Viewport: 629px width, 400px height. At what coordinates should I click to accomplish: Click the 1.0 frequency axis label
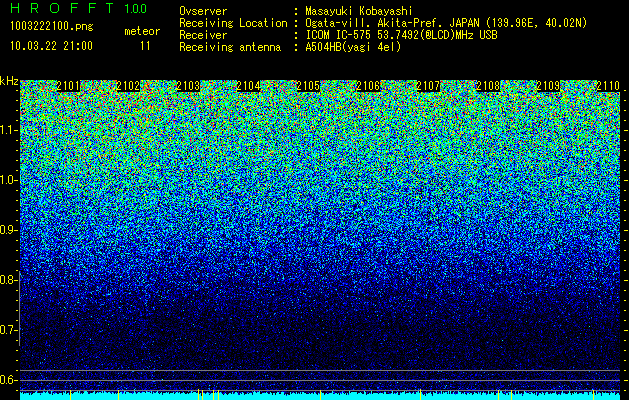click(x=7, y=180)
